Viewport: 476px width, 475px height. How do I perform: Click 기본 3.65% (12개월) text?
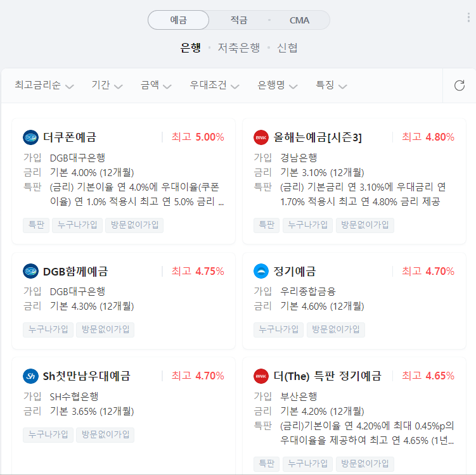point(92,412)
